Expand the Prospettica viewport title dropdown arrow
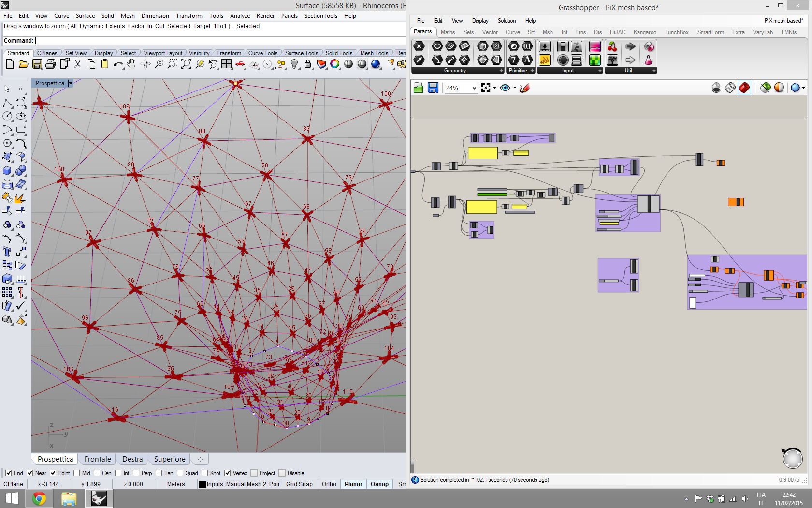Viewport: 812px width, 508px height. pos(71,83)
